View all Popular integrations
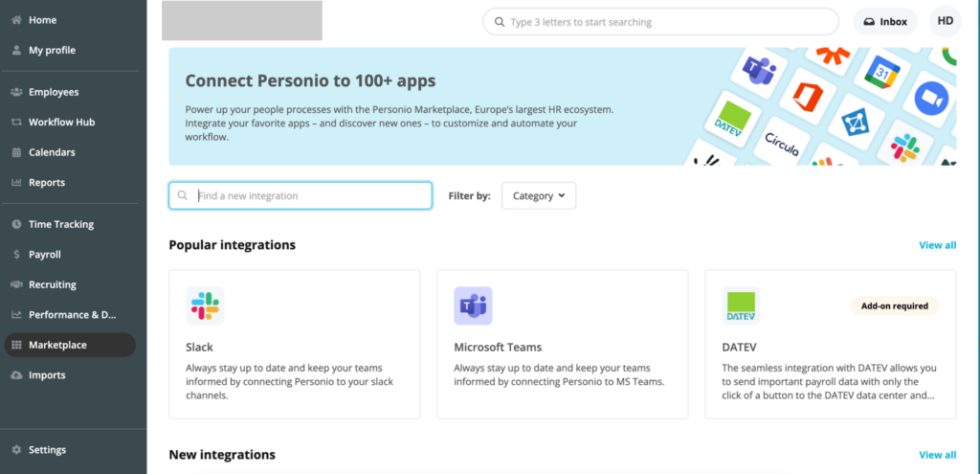980x474 pixels. 938,245
